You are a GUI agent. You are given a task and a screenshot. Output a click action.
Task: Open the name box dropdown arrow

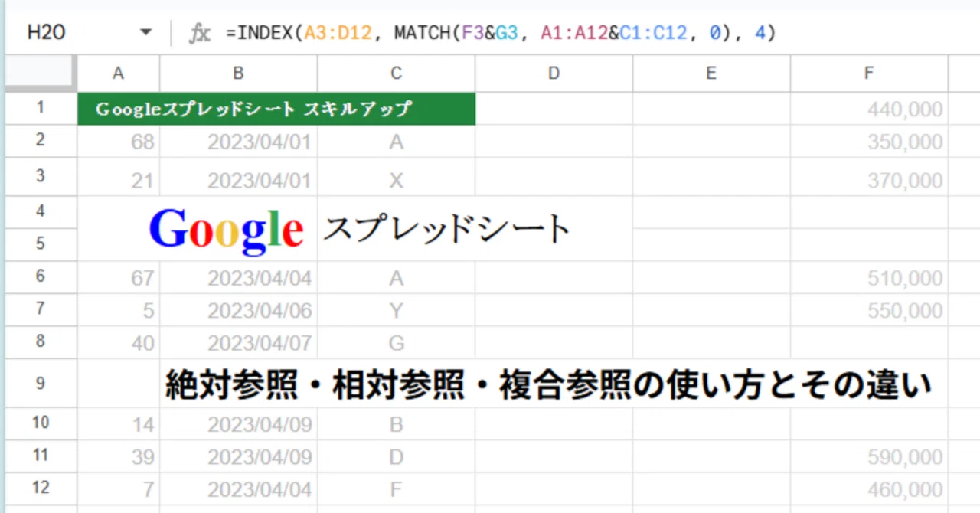tap(145, 33)
